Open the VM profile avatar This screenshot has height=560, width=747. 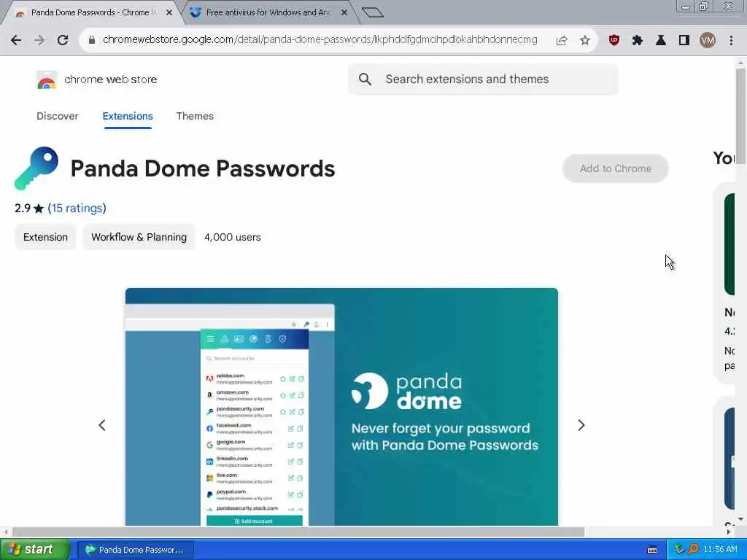(x=708, y=41)
